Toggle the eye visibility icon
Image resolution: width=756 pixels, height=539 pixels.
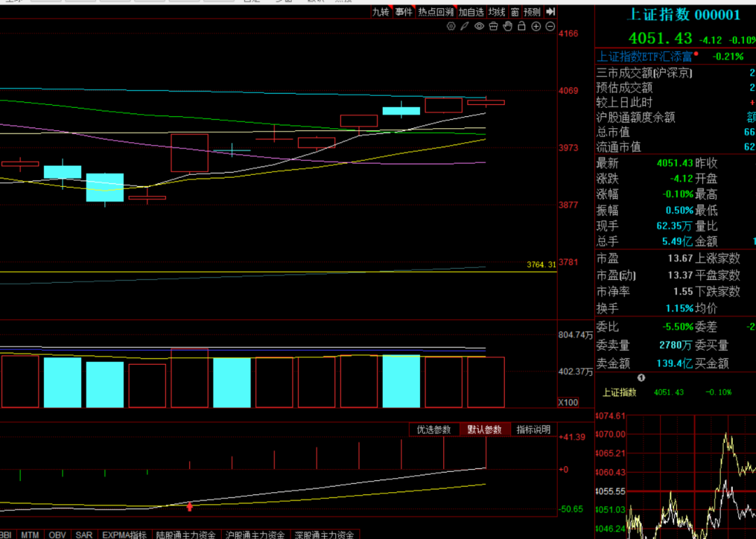pos(479,27)
